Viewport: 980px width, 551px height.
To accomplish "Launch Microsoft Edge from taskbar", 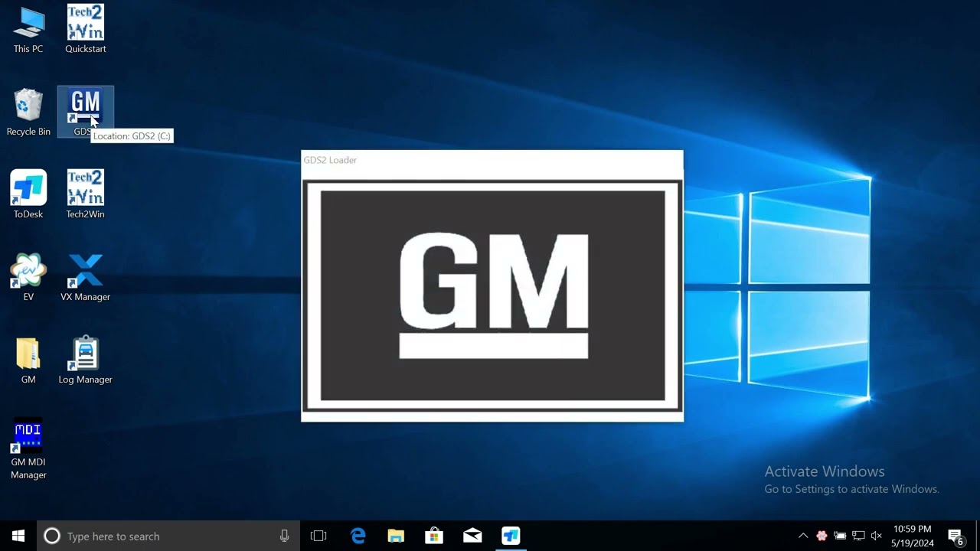I will (x=358, y=536).
